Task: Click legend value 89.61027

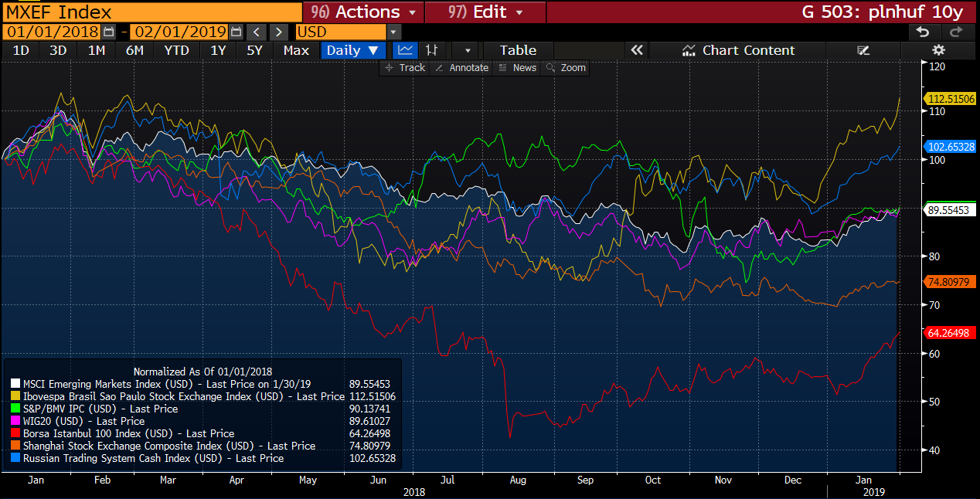Action: pos(371,421)
